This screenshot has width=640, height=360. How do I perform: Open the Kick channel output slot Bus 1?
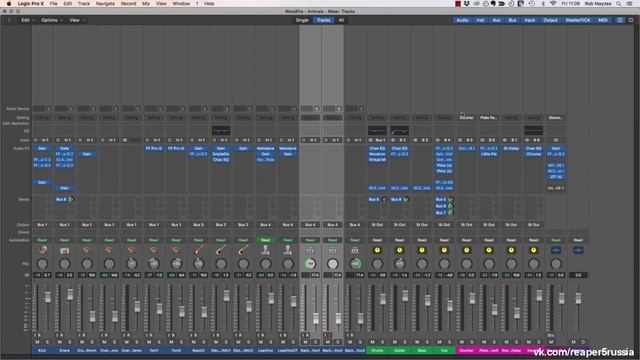[42, 225]
